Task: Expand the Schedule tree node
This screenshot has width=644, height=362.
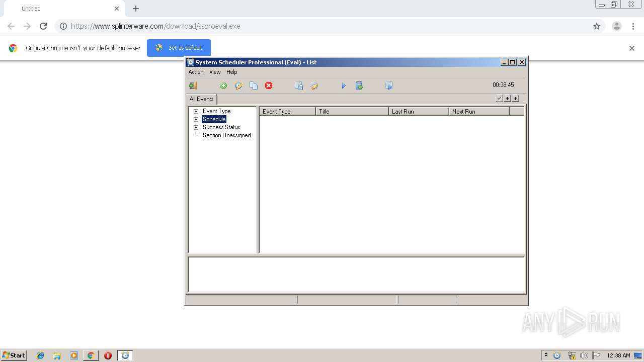Action: click(x=196, y=119)
